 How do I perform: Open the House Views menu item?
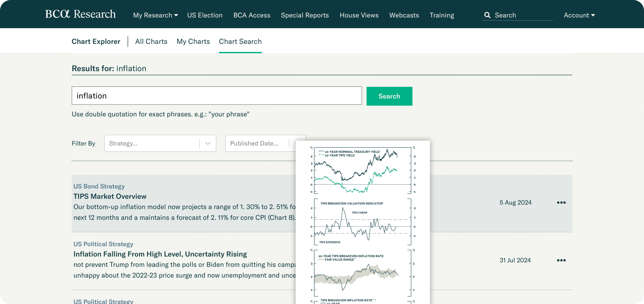coord(359,15)
